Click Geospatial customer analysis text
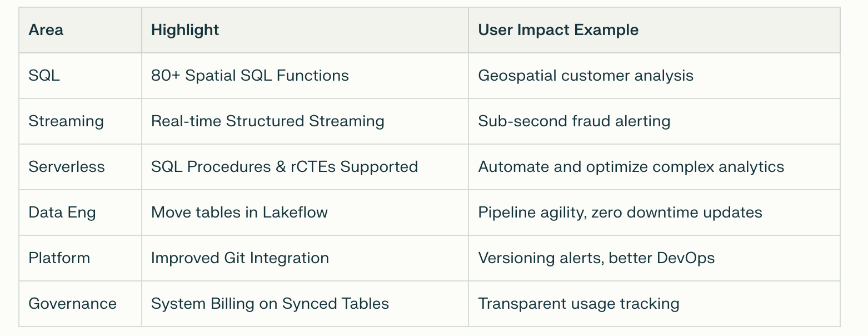 click(586, 76)
